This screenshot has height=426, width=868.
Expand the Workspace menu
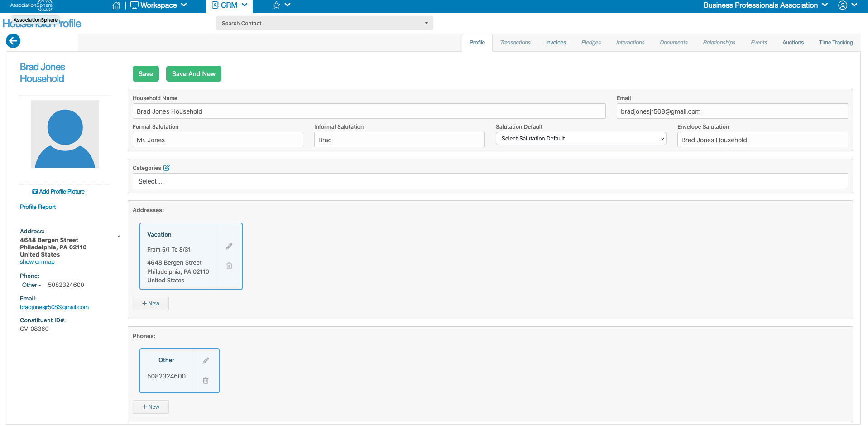(x=159, y=5)
